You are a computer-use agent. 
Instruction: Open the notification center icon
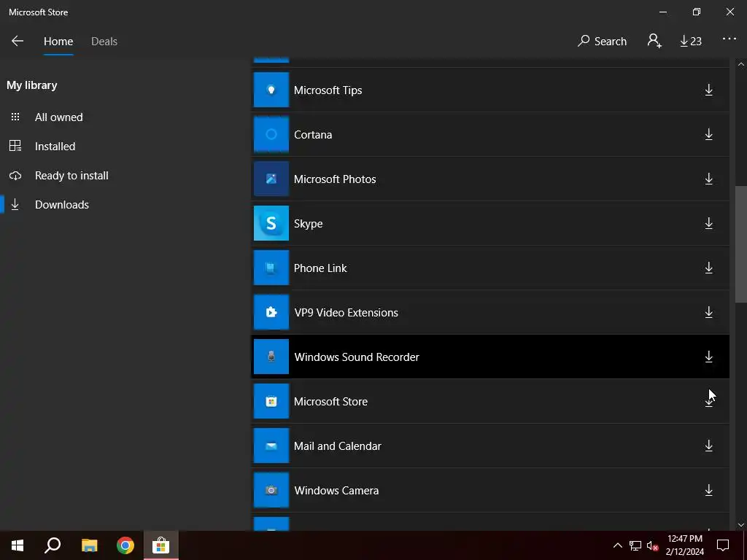click(723, 545)
